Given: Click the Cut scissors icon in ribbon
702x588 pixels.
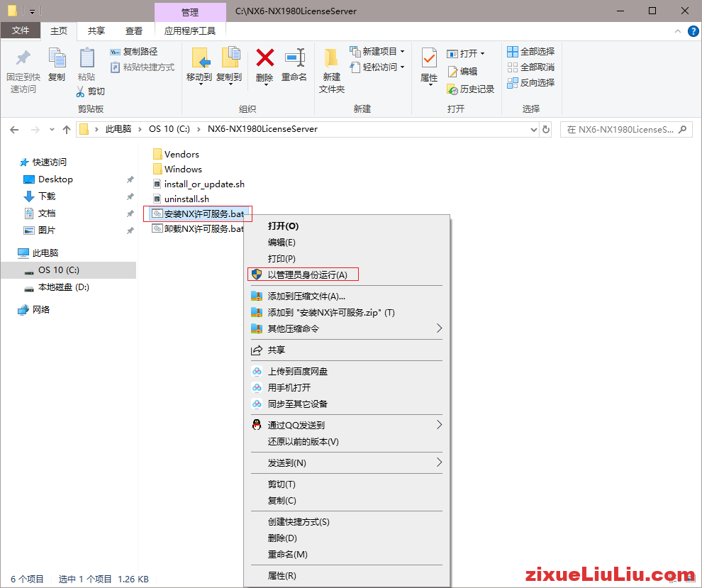Looking at the screenshot, I should pos(82,91).
